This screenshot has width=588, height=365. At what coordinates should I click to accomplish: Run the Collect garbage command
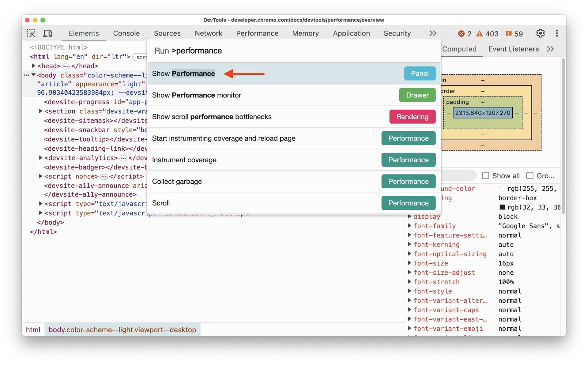(294, 182)
